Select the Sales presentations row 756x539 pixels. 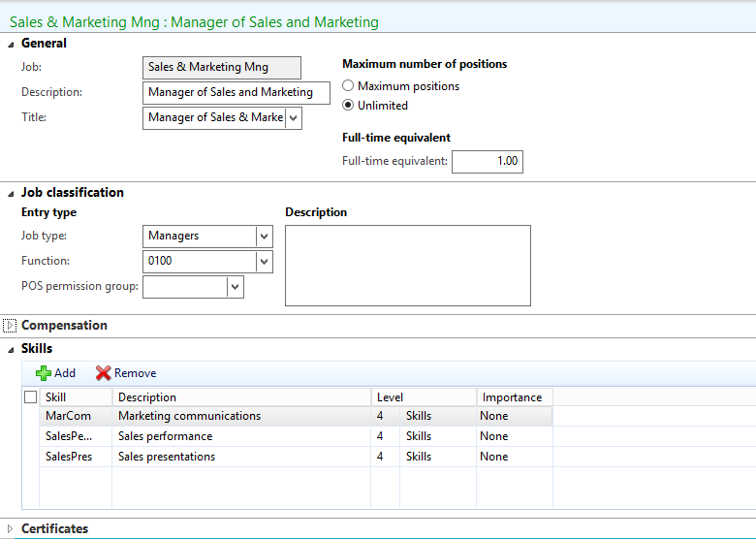(166, 457)
